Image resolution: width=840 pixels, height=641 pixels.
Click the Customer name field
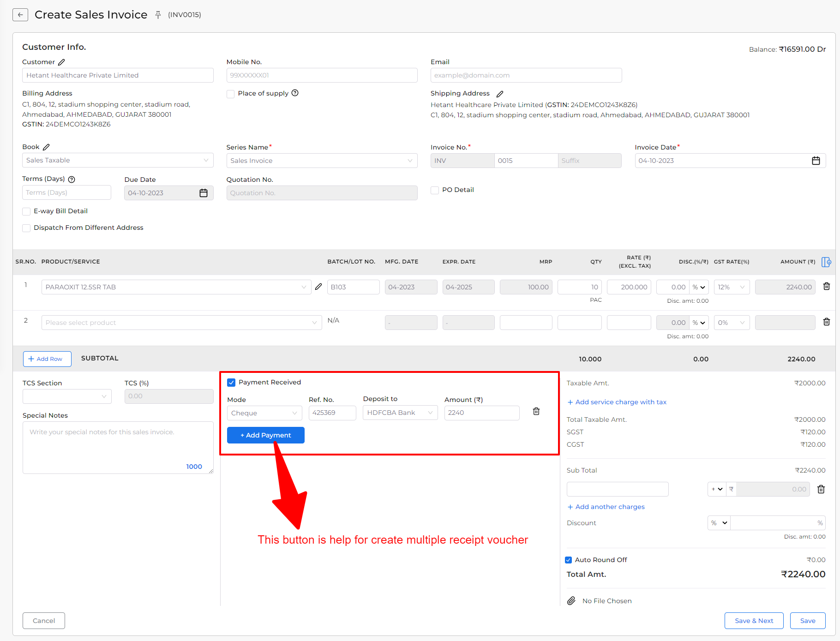tap(118, 75)
